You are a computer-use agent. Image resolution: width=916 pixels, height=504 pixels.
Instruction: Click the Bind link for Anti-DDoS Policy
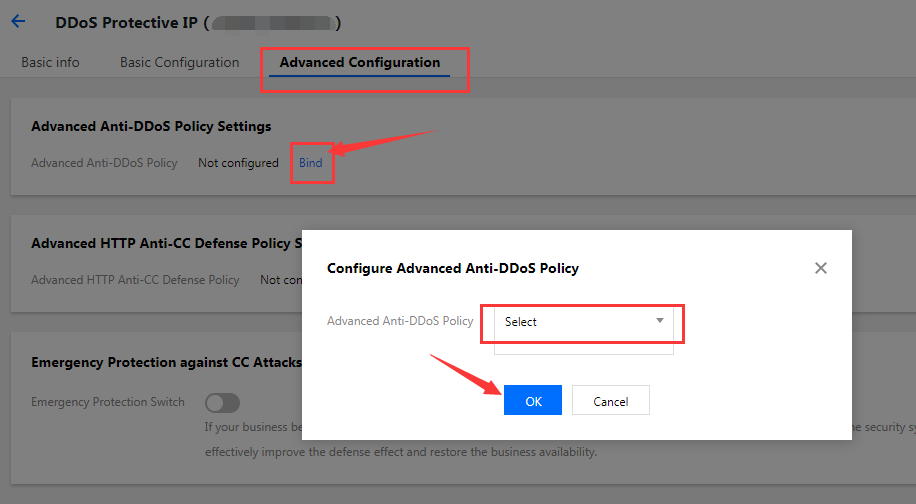(311, 163)
